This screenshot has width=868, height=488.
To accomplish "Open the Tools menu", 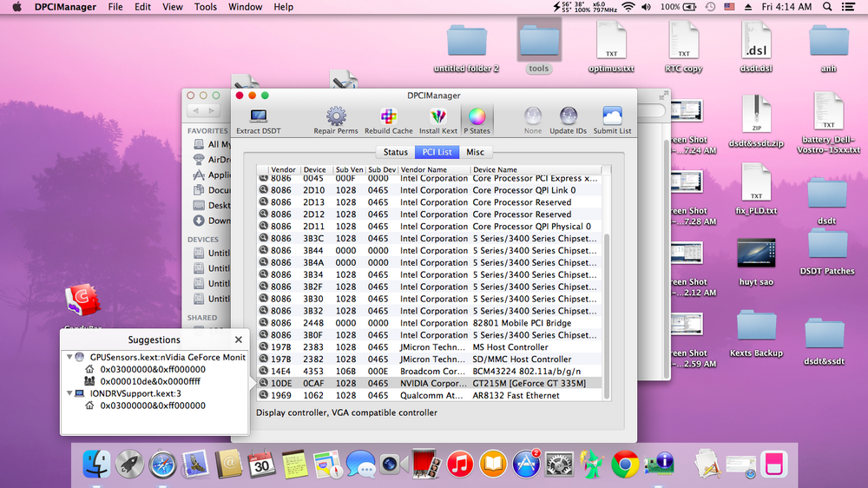I will click(x=206, y=7).
